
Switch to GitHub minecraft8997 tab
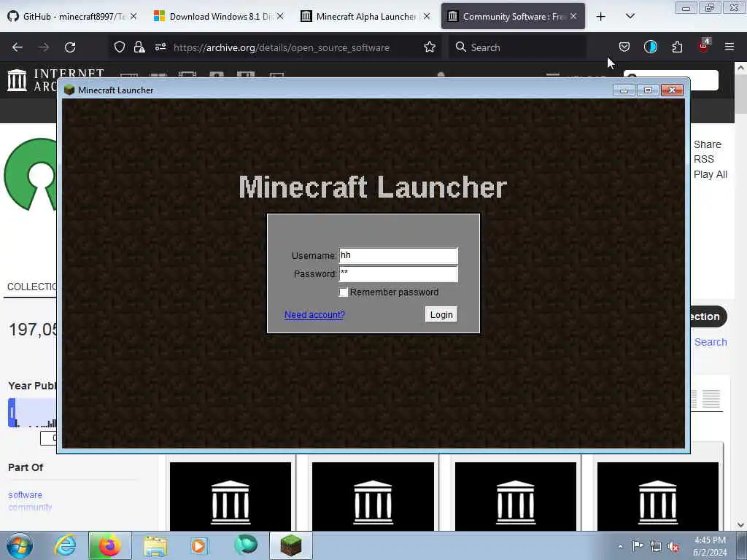71,16
